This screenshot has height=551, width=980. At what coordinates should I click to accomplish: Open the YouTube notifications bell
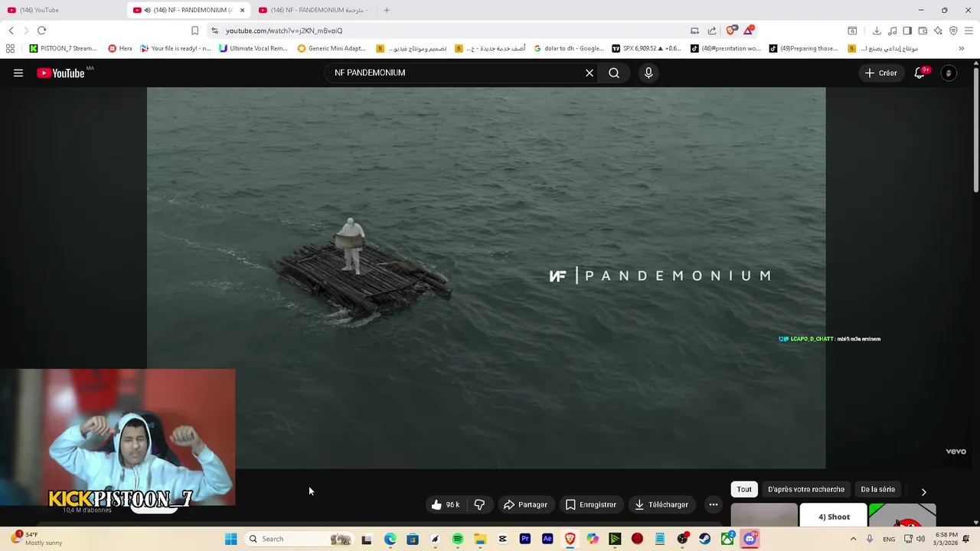click(920, 73)
